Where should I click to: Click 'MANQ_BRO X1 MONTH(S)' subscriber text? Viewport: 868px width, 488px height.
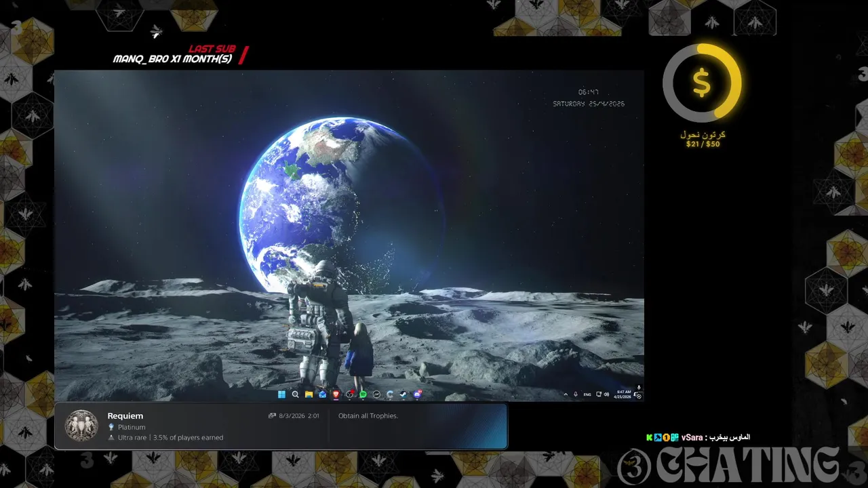pos(172,59)
